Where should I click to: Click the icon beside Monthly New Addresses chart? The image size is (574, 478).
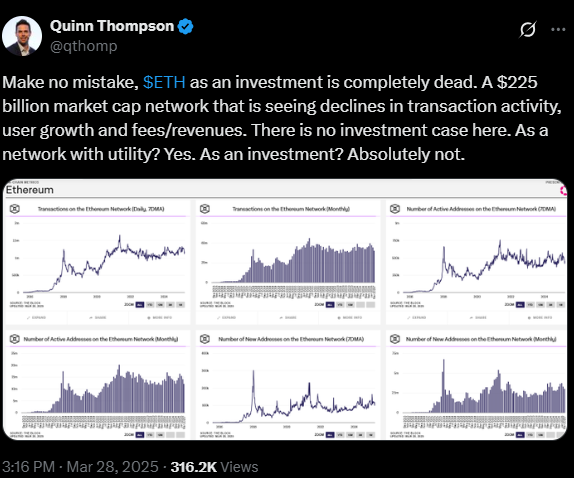395,339
